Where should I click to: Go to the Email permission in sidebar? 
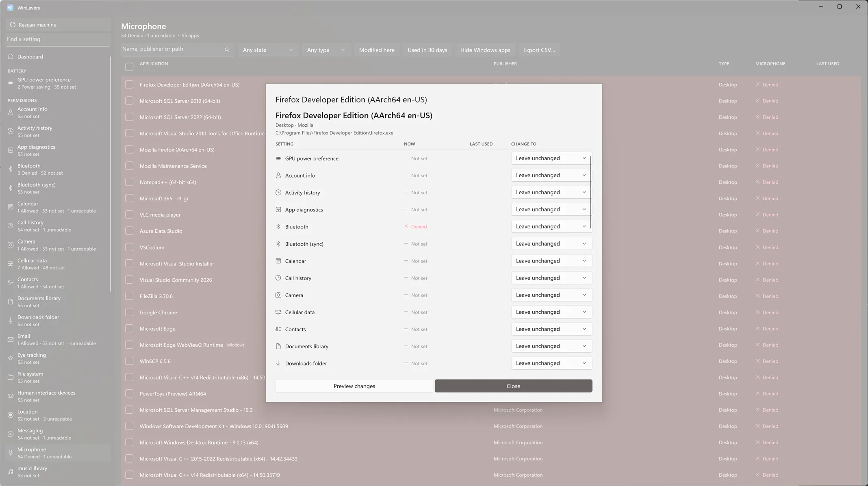[x=58, y=339]
